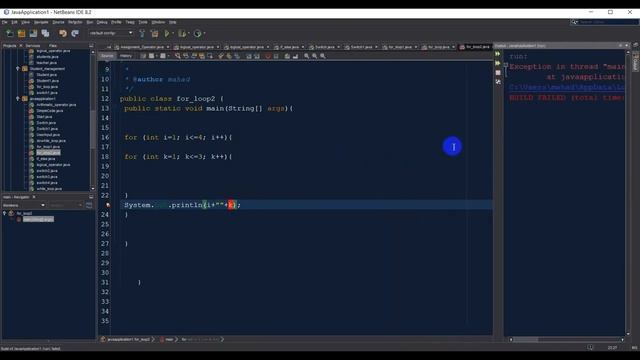Open Run Project dropdown arrow

(173, 33)
